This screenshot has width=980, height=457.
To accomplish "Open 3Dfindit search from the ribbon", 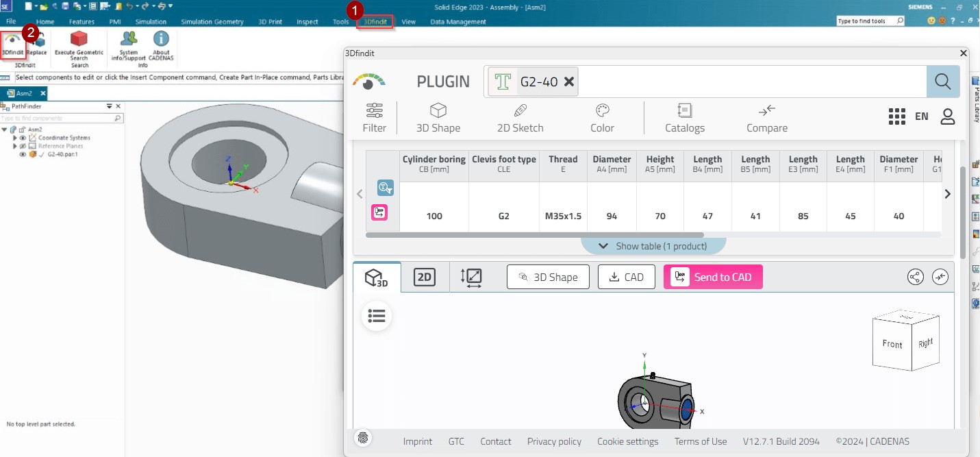I will click(374, 21).
